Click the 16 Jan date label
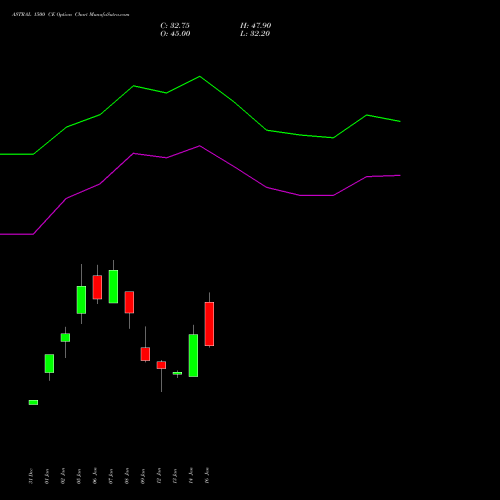This screenshot has height=500, width=500. pos(207,476)
